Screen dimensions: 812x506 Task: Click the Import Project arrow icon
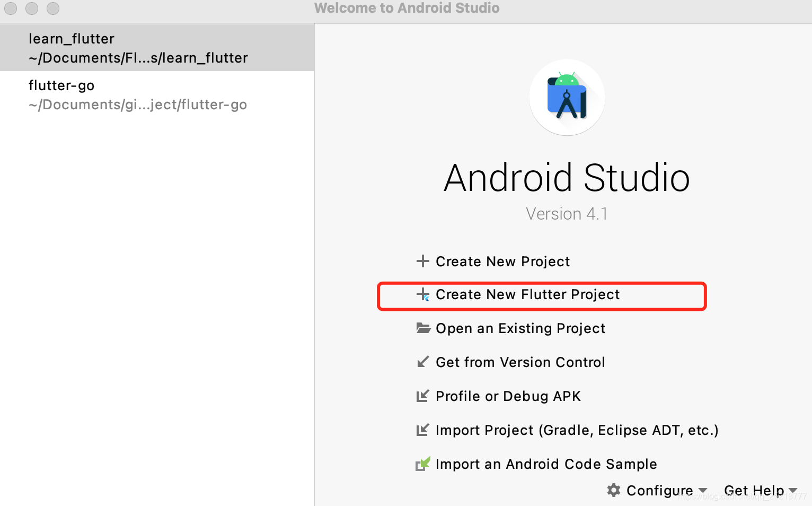pyautogui.click(x=422, y=430)
